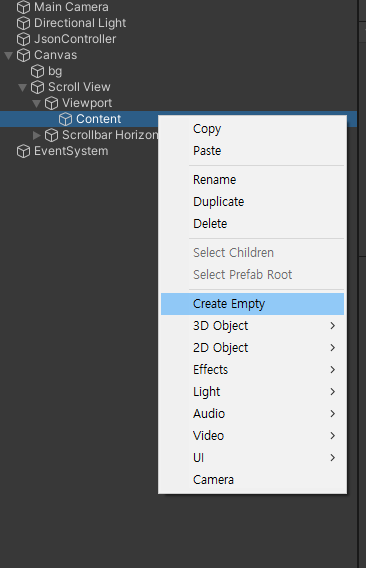This screenshot has width=366, height=568.
Task: Click the Content cube icon
Action: (x=65, y=119)
